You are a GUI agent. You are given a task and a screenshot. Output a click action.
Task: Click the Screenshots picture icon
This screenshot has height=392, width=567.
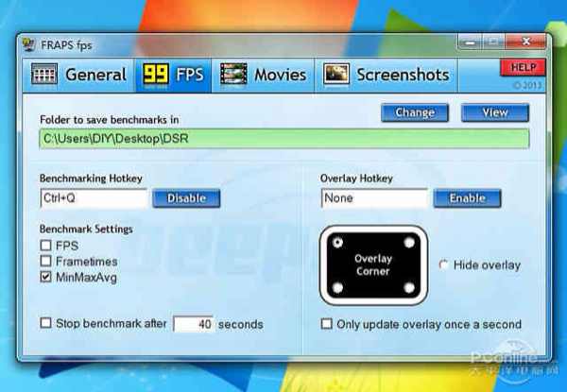(x=336, y=74)
